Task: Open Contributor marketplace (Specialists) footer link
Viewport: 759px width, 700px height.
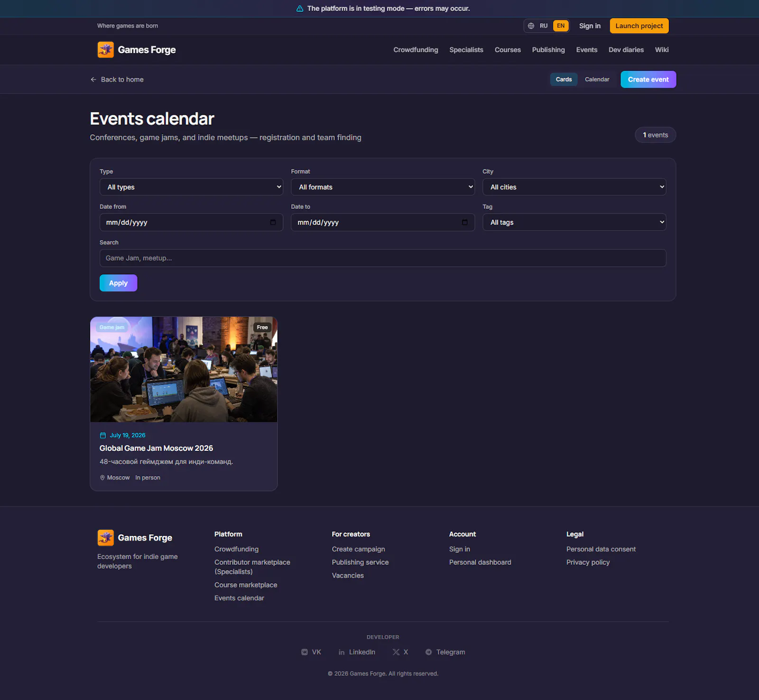Action: pyautogui.click(x=252, y=567)
